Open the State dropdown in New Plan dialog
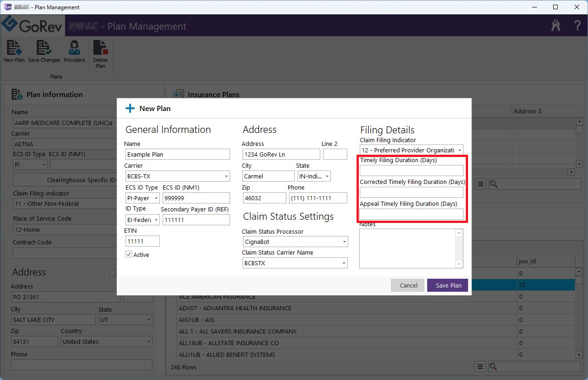 coord(314,177)
